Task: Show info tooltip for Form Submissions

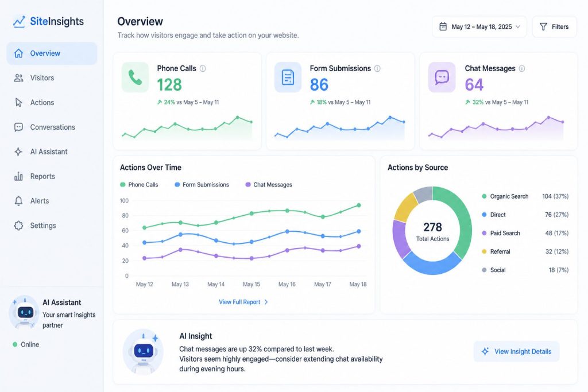Action: [377, 68]
